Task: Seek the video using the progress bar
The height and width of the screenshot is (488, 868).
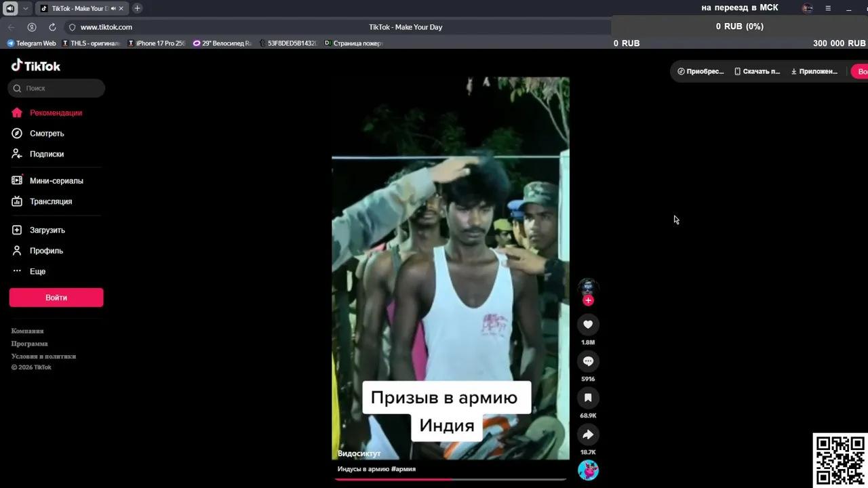Action: pos(450,479)
